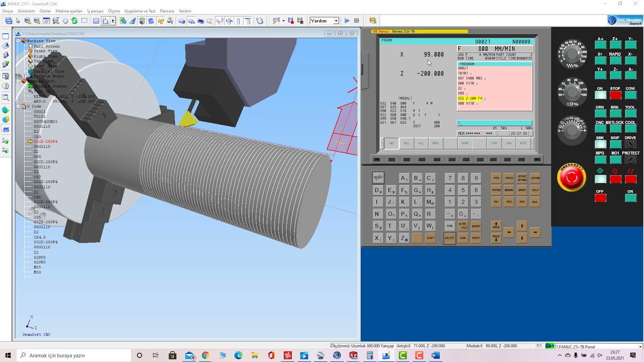The height and width of the screenshot is (362, 644).
Task: Click the Z+ jog axis button
Action: coord(615,44)
